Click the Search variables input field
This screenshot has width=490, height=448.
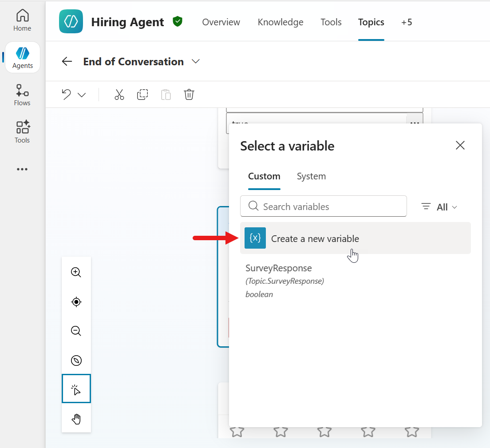[x=323, y=206]
